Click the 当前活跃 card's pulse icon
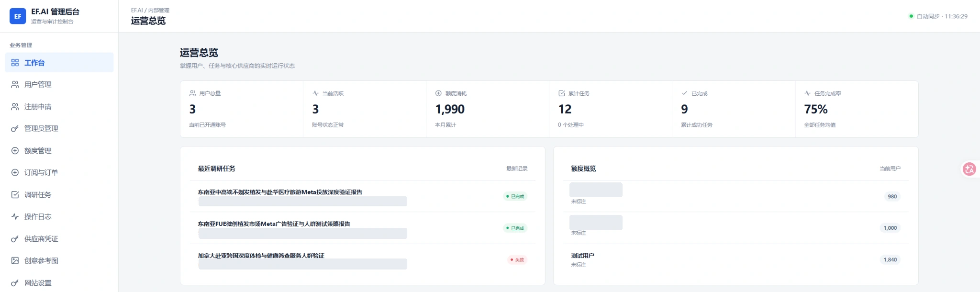This screenshot has height=292, width=980. pyautogui.click(x=316, y=93)
